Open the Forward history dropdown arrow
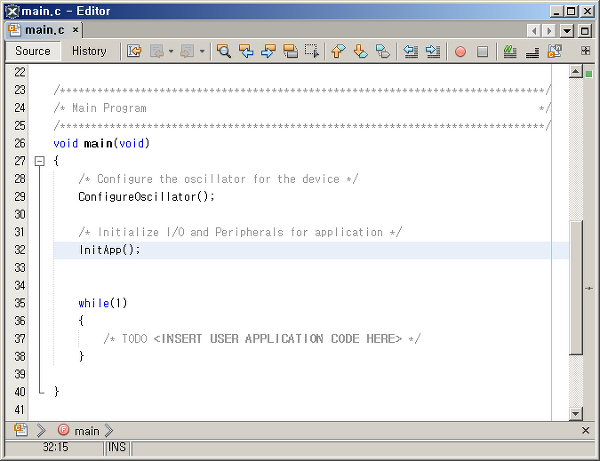The width and height of the screenshot is (600, 461). pyautogui.click(x=202, y=51)
